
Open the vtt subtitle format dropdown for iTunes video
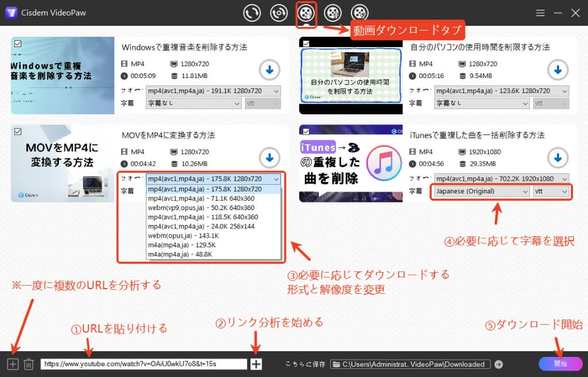coord(550,191)
